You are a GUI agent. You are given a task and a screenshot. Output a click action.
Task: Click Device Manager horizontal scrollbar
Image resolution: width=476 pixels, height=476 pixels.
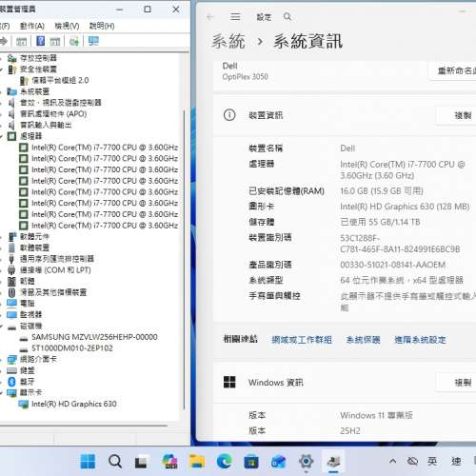[x=84, y=426]
